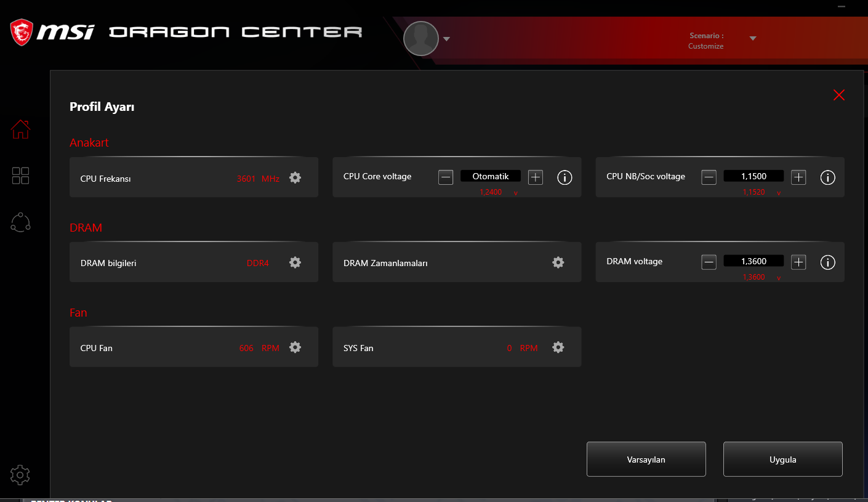Click the Profil Ayarı title
This screenshot has width=868, height=502.
click(x=102, y=107)
